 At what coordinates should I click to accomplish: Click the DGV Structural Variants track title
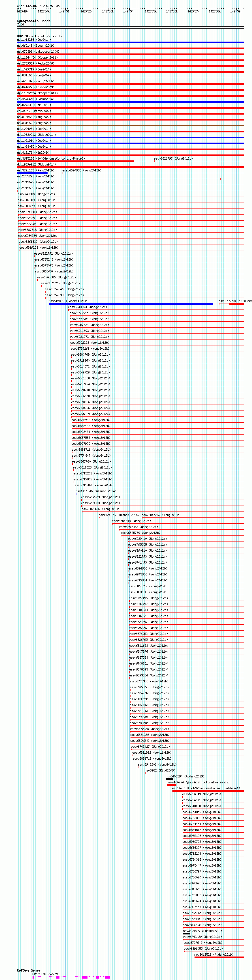[x=40, y=36]
